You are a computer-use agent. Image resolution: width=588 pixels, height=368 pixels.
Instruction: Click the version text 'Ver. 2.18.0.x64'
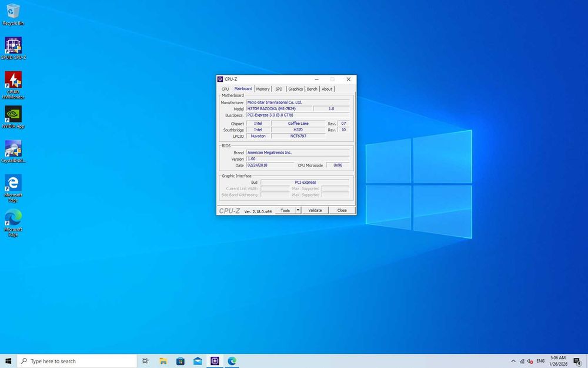[258, 211]
